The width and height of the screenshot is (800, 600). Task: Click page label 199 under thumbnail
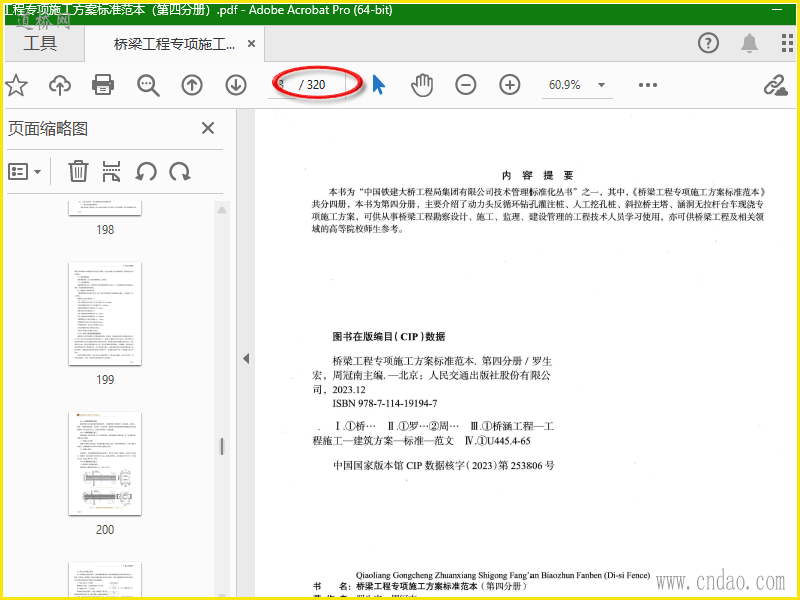pos(105,380)
